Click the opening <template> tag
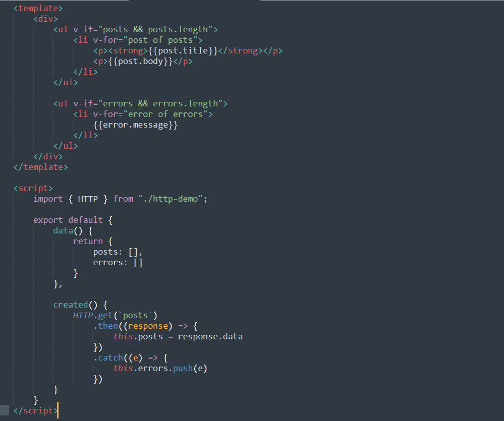 pos(38,9)
